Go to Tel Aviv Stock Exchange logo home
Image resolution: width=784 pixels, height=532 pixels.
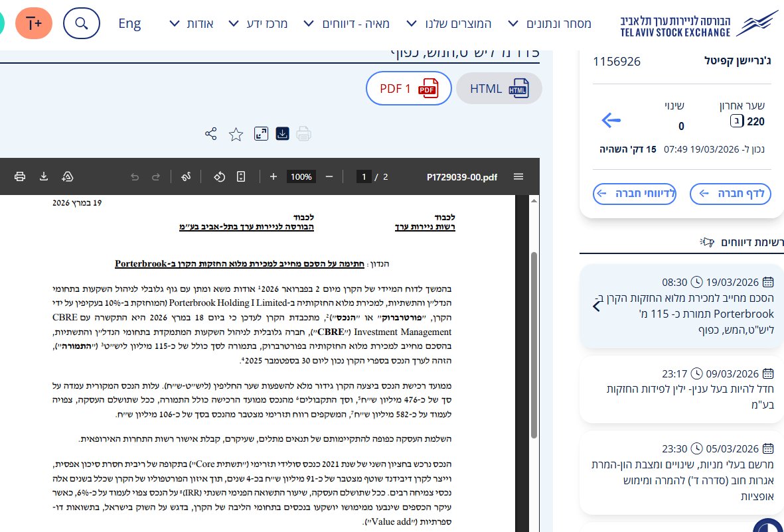699,25
